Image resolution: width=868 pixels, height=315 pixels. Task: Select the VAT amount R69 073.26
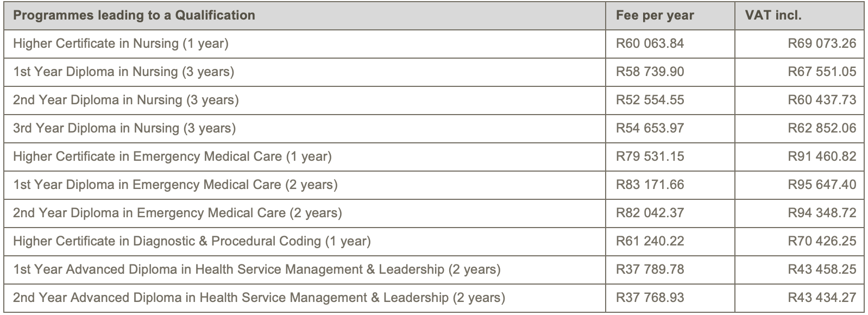pyautogui.click(x=822, y=43)
